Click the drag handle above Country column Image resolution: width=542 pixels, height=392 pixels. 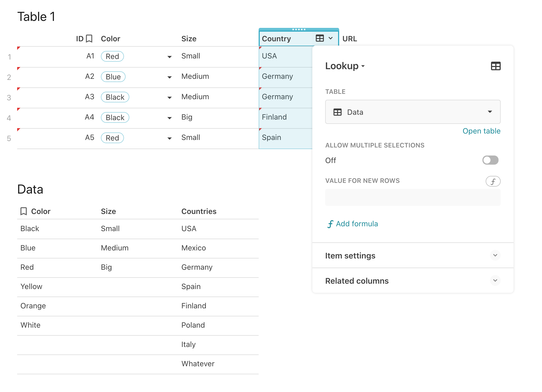click(299, 29)
